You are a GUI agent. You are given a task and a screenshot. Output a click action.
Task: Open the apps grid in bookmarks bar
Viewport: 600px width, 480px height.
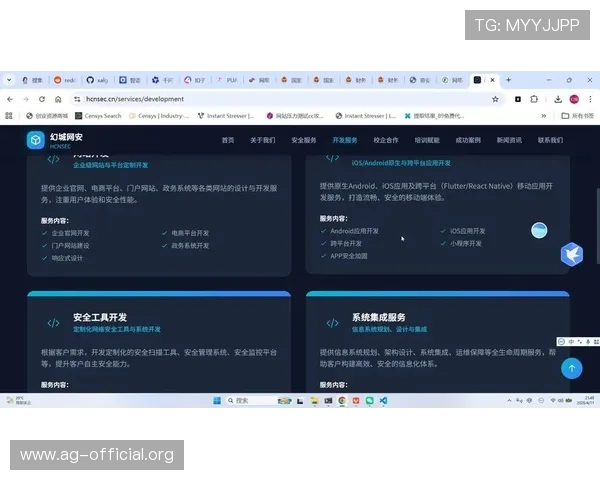pos(9,116)
